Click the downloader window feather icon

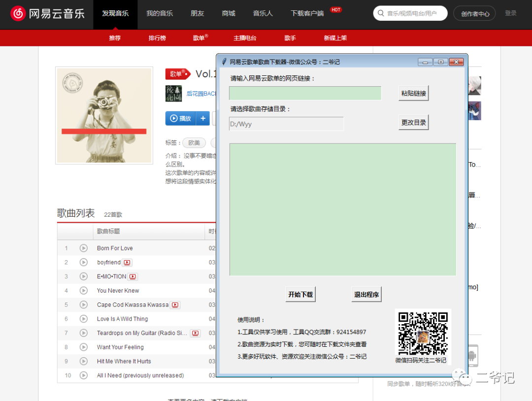224,62
